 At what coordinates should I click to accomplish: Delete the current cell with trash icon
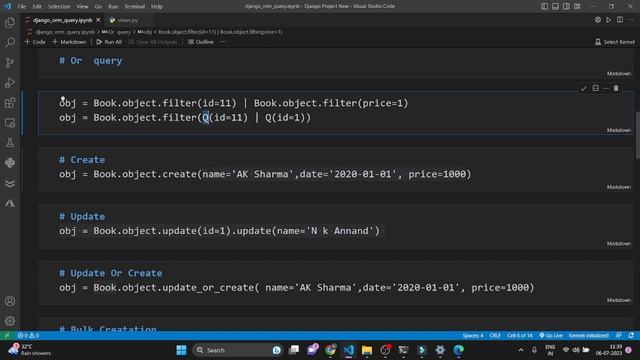point(616,88)
